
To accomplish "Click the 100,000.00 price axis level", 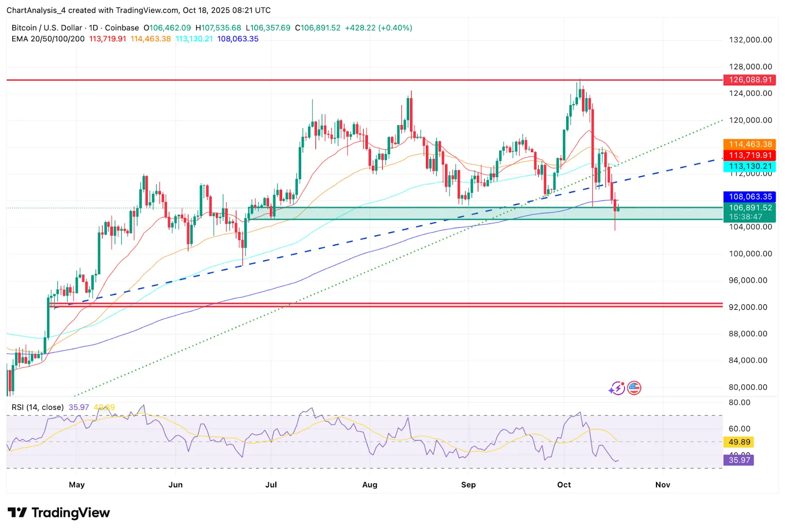I will [x=750, y=254].
